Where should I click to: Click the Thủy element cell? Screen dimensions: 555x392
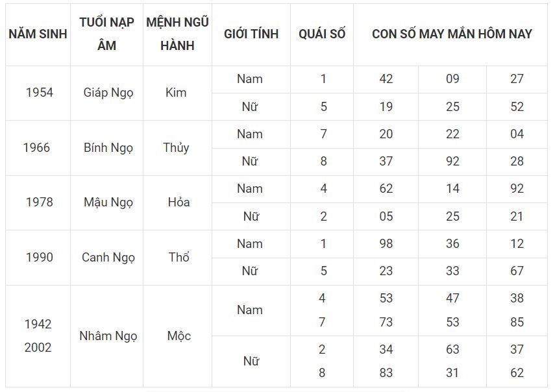[176, 147]
